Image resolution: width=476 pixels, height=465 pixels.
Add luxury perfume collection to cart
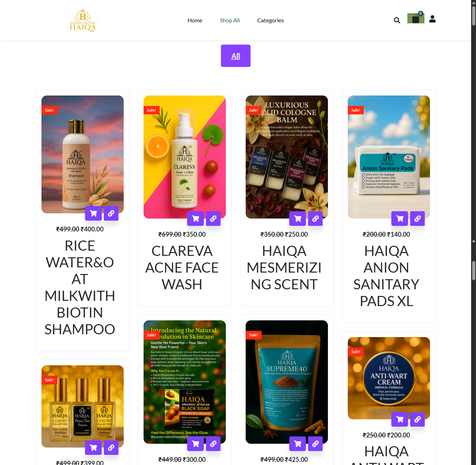(x=93, y=448)
